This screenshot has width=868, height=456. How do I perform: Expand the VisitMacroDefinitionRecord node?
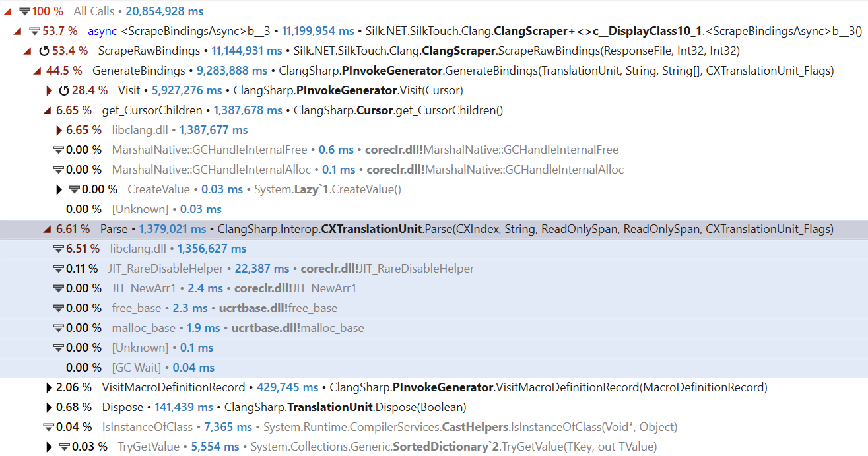[x=49, y=387]
